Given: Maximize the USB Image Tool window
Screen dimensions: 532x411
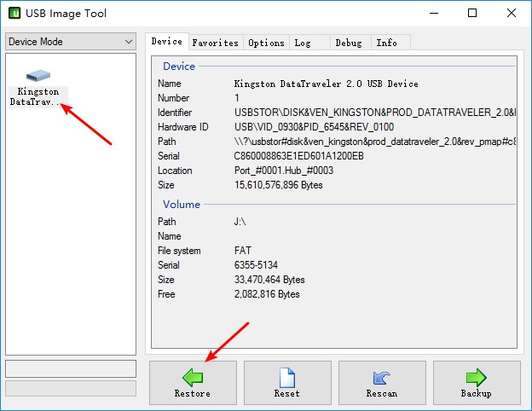Looking at the screenshot, I should 472,14.
